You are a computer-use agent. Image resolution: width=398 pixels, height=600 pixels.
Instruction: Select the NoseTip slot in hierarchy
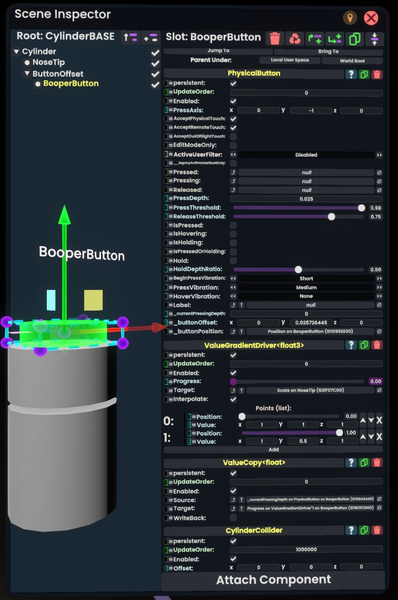(48, 62)
